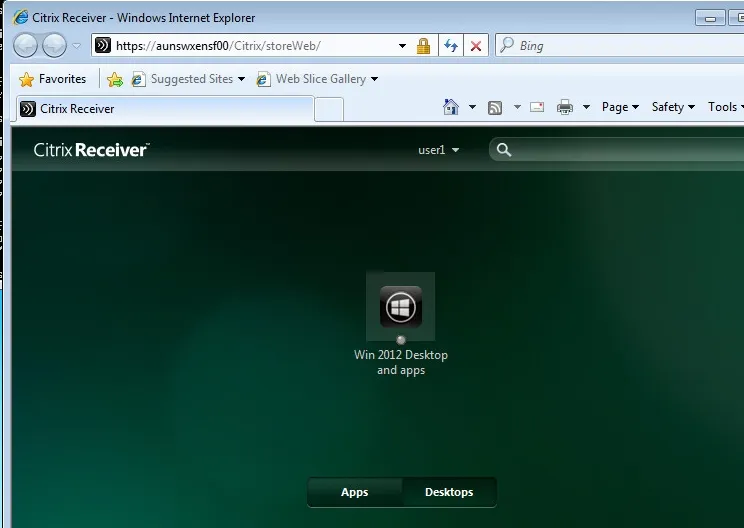The height and width of the screenshot is (528, 744).
Task: Click the Add to Favorites Bar star icon
Action: [115, 79]
